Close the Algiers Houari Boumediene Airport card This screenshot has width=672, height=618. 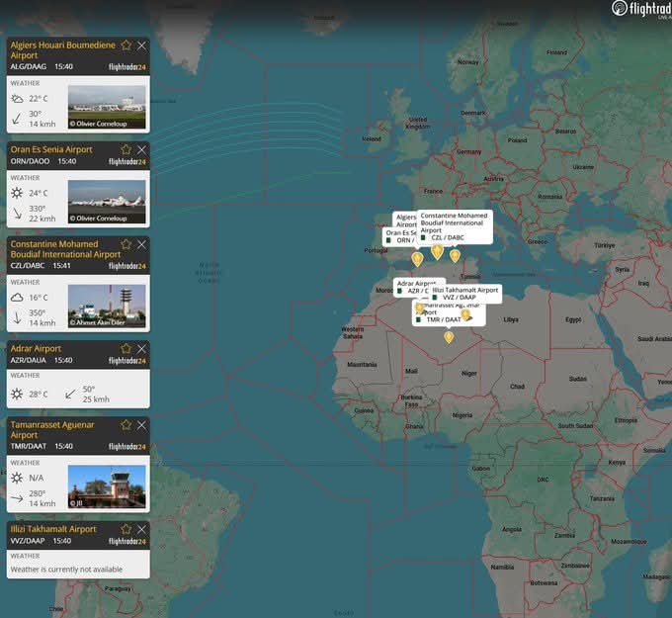(141, 45)
